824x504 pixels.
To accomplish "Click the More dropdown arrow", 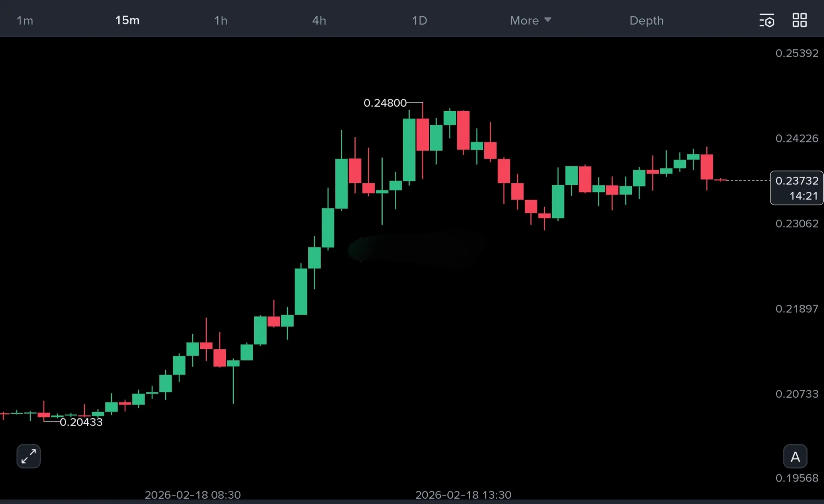I will [548, 20].
